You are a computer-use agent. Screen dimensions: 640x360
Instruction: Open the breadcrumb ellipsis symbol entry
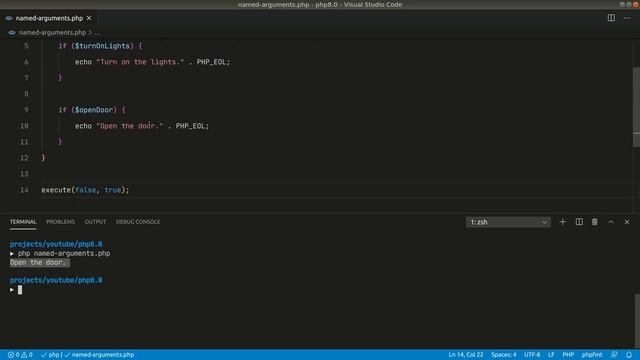97,33
